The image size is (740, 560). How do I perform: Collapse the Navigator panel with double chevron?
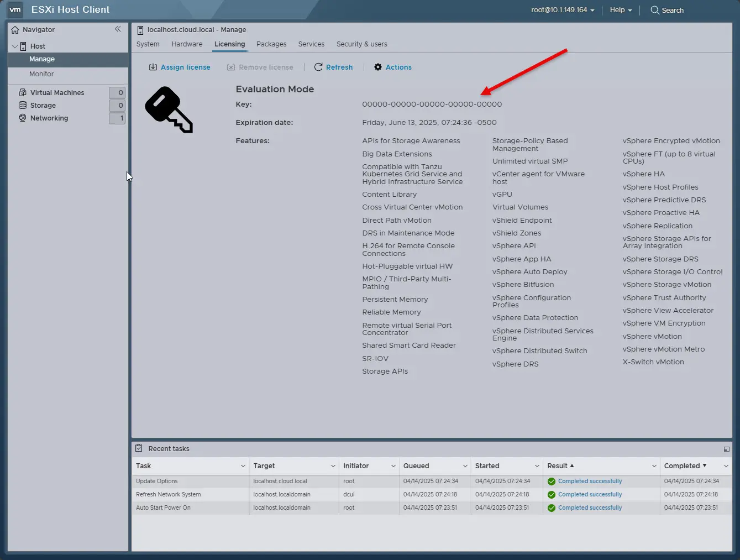tap(118, 29)
